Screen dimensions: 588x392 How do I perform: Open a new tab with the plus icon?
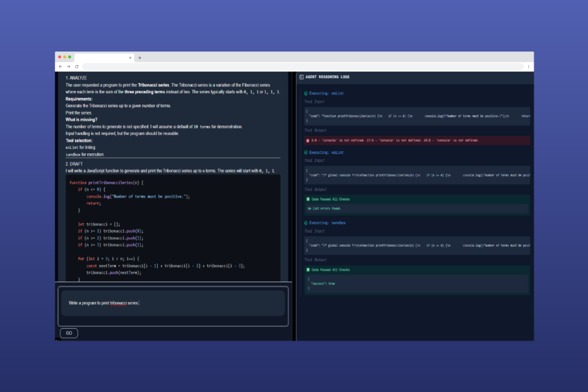pos(140,57)
